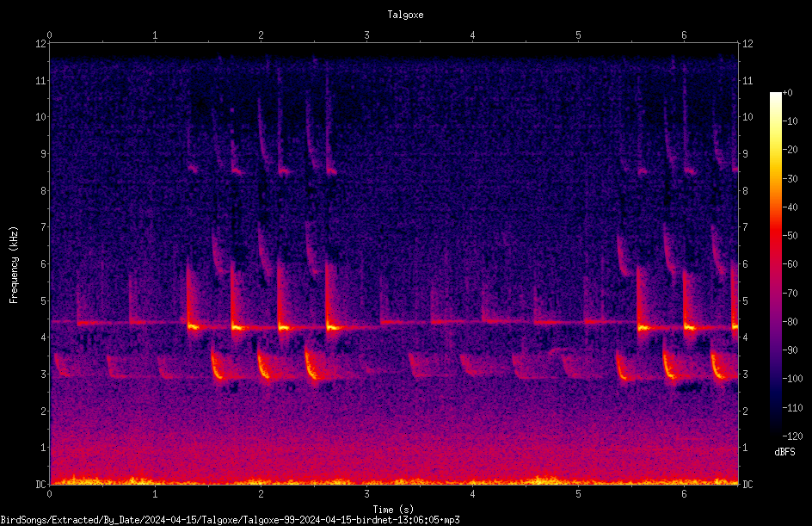This screenshot has width=812, height=526.
Task: Click the 12 kHz label on the right frequency axis
Action: click(x=747, y=44)
